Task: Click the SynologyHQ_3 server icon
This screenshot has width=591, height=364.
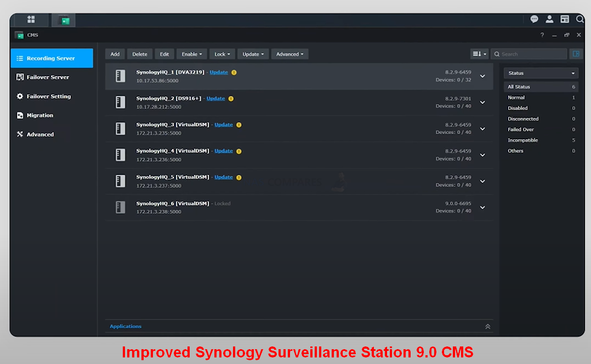Action: 120,128
